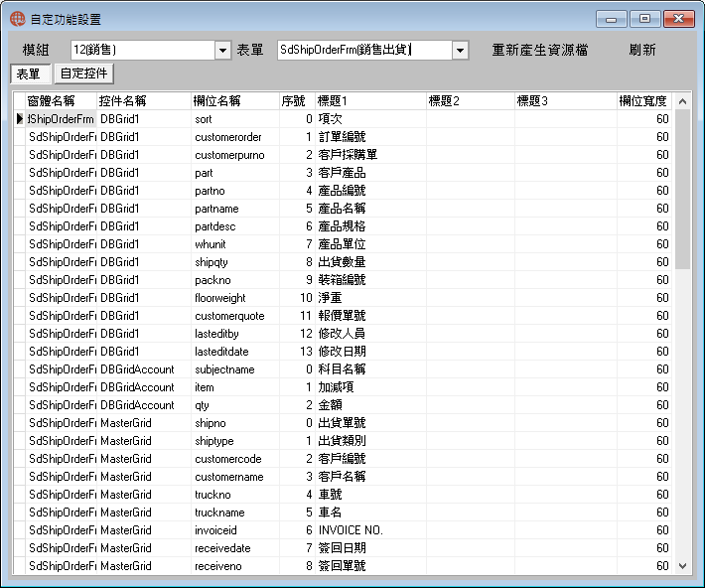Select the 'shipno' field cell
The image size is (705, 588).
235,423
